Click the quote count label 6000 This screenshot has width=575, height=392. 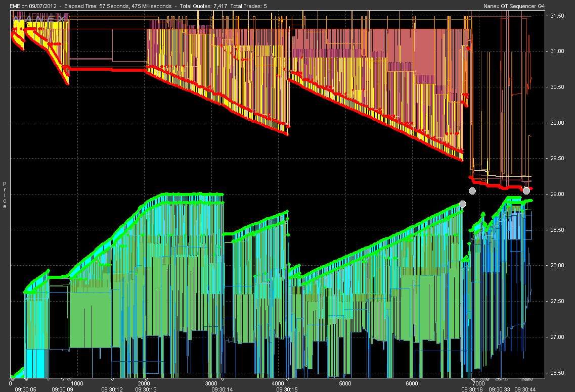tap(412, 383)
